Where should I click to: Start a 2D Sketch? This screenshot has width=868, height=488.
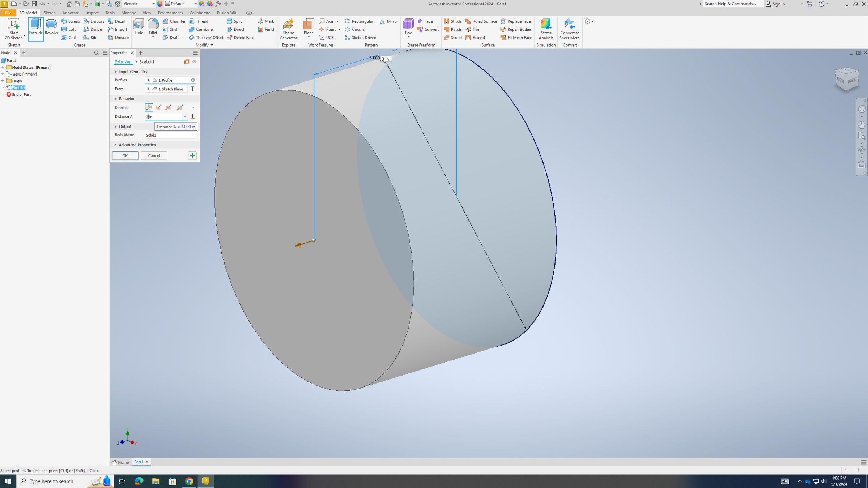(x=14, y=29)
